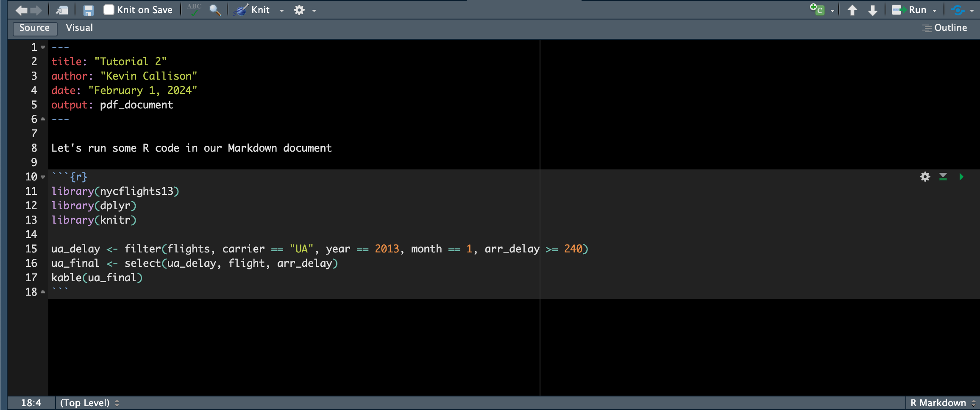
Task: Open chunk options gear for R chunk
Action: (925, 177)
